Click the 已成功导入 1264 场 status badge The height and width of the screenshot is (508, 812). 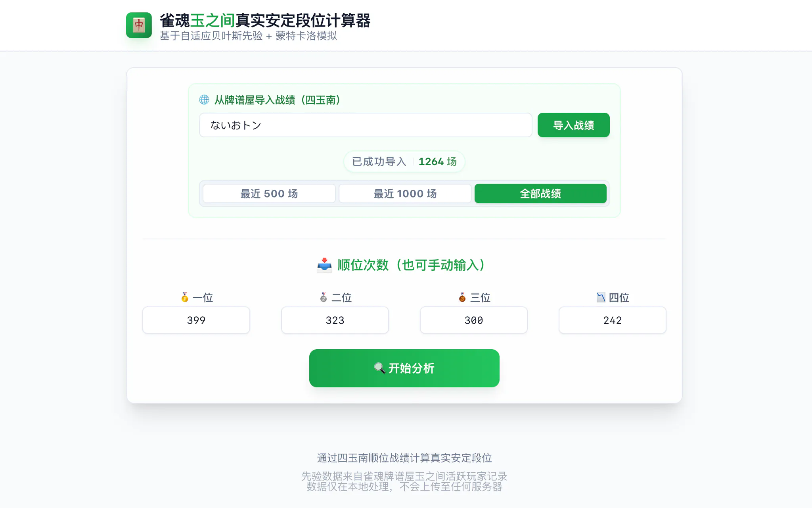tap(404, 162)
